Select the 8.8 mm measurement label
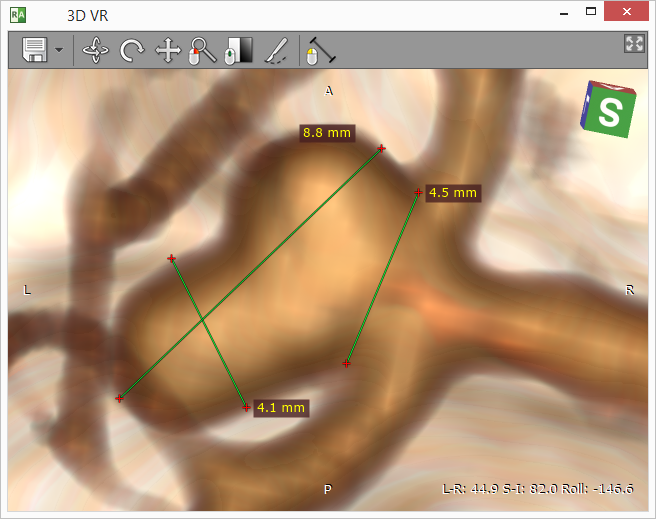656x519 pixels. tap(326, 132)
